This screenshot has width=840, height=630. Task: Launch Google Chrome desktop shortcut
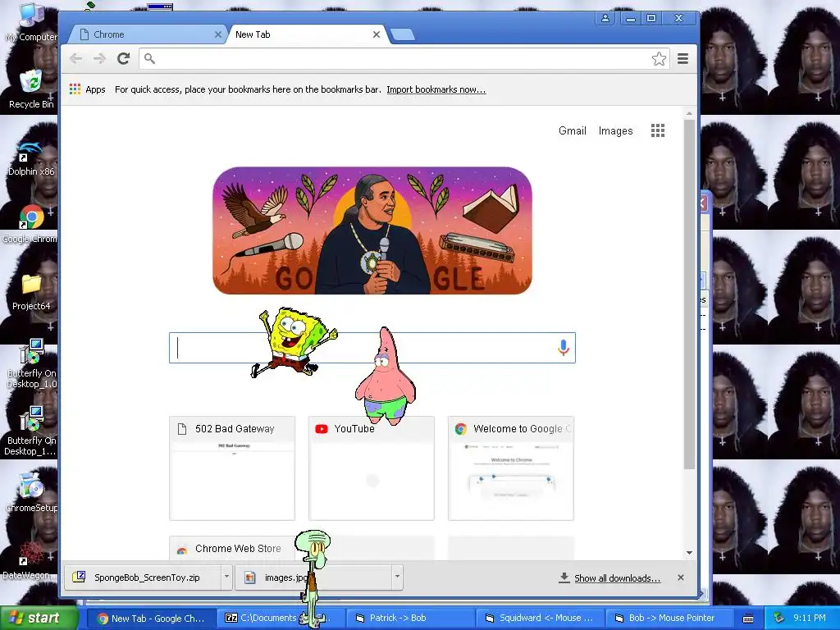(31, 224)
